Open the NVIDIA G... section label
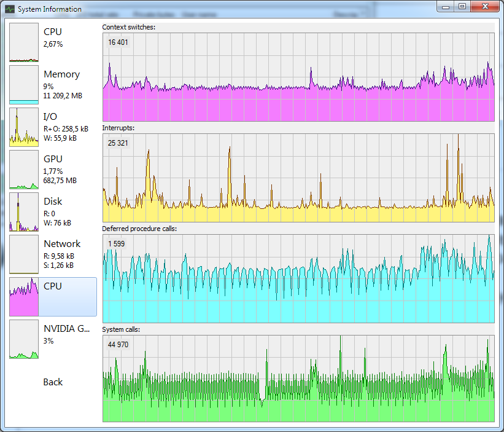The image size is (504, 432). coord(66,329)
